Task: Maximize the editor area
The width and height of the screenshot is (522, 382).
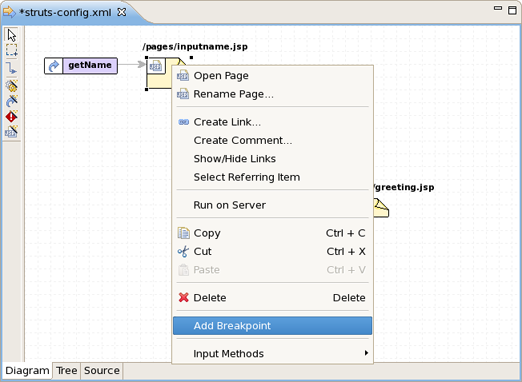Action: [x=512, y=10]
